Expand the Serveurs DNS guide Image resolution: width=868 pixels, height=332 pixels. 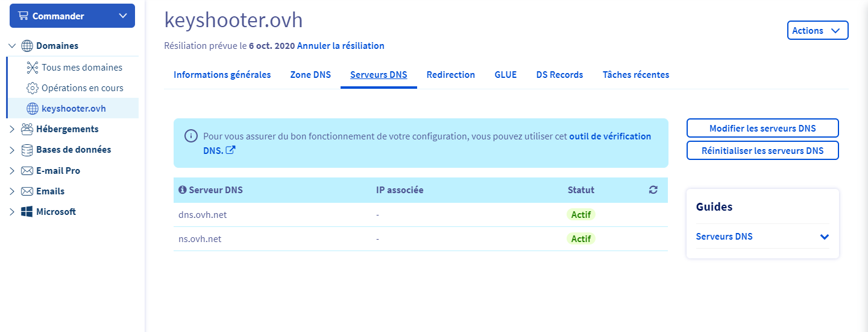pyautogui.click(x=825, y=237)
